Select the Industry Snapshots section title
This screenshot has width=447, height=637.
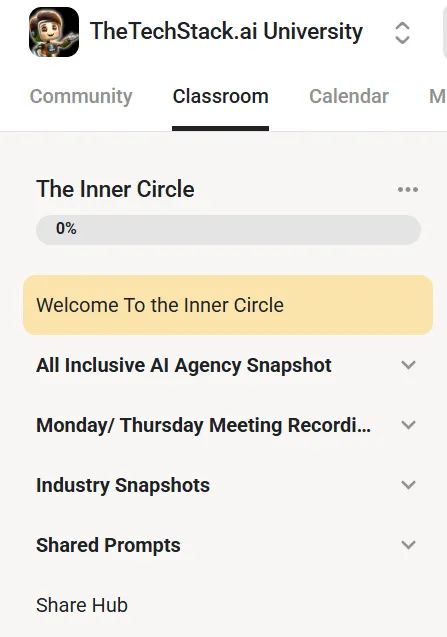click(123, 485)
